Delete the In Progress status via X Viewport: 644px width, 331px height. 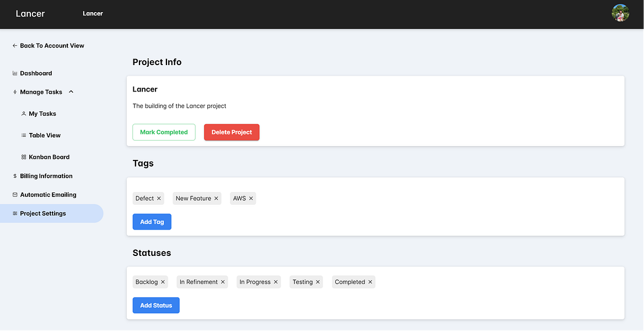pos(276,282)
